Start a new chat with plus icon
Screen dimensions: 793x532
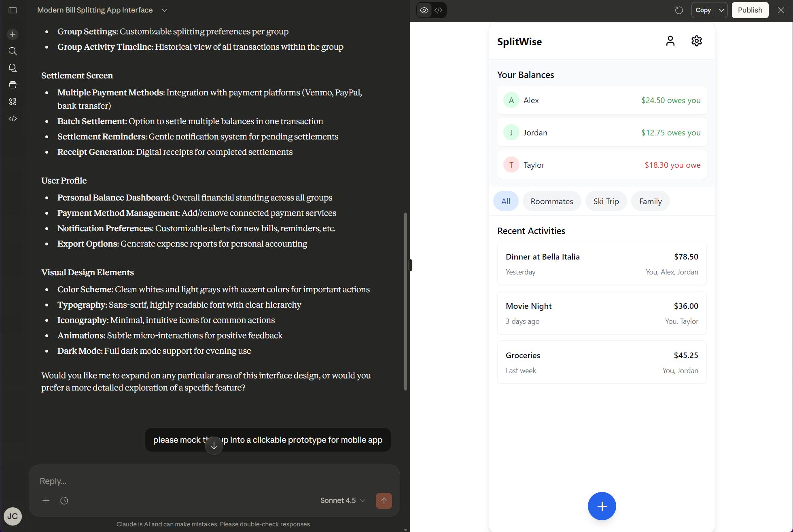[x=13, y=34]
